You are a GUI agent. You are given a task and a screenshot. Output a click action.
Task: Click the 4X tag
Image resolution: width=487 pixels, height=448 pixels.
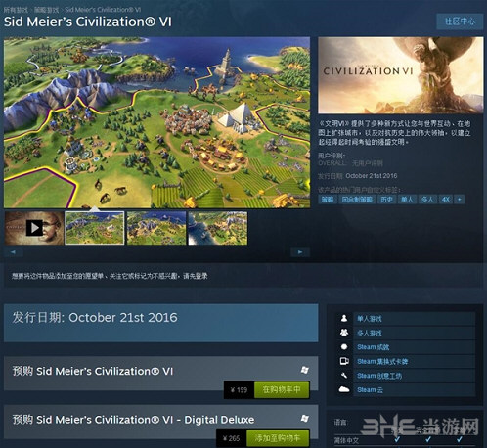tap(446, 200)
